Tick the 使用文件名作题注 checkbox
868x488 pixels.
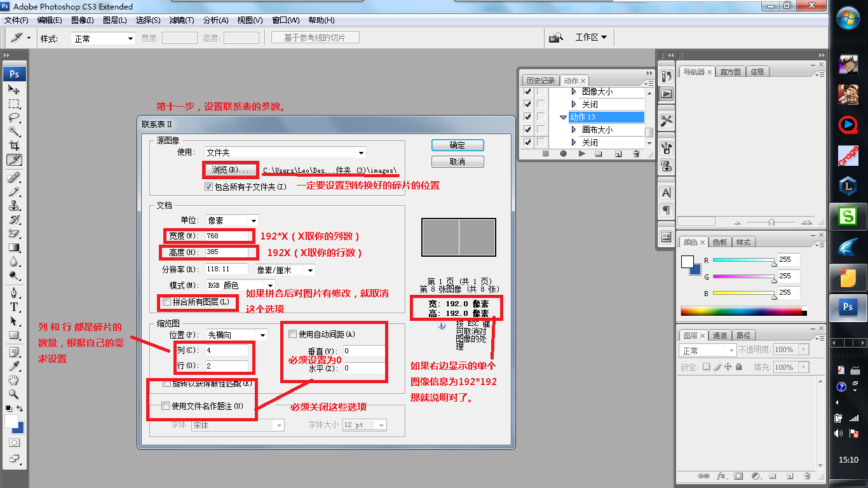tap(166, 406)
